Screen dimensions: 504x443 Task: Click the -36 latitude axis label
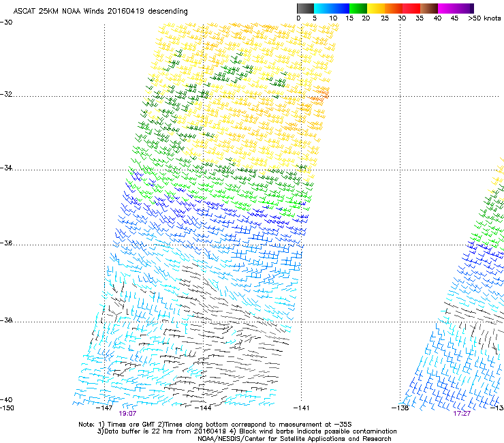click(x=6, y=243)
